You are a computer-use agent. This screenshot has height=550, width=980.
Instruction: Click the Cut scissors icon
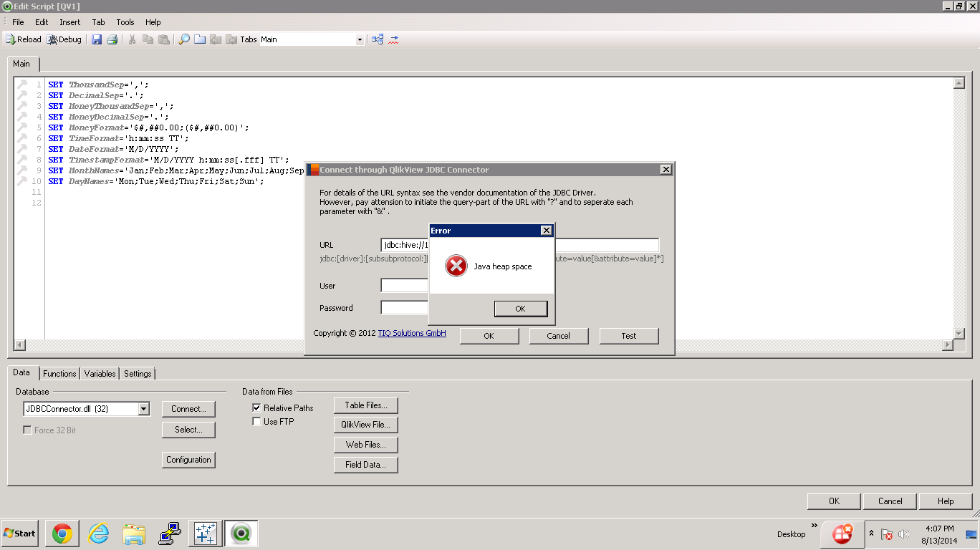click(x=133, y=39)
